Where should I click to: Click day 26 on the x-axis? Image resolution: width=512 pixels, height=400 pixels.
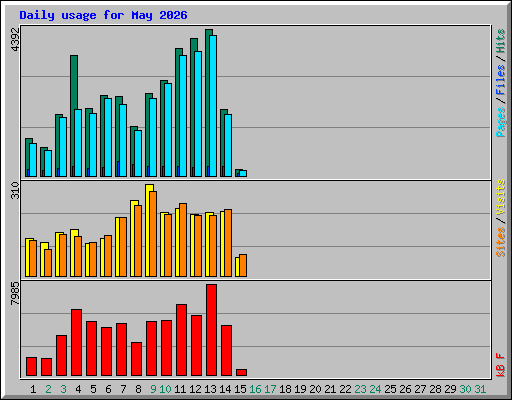[x=405, y=389]
